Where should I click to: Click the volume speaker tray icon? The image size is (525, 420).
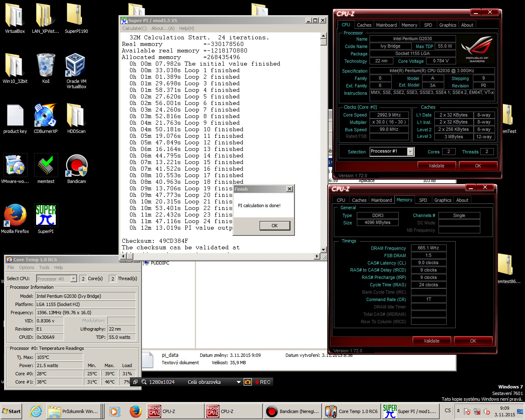pos(486,411)
